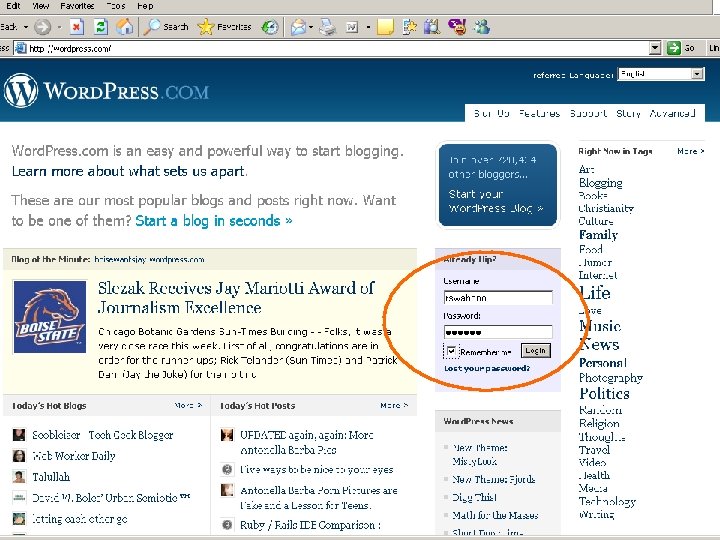
Task: Open the Favorites star button
Action: tap(206, 27)
